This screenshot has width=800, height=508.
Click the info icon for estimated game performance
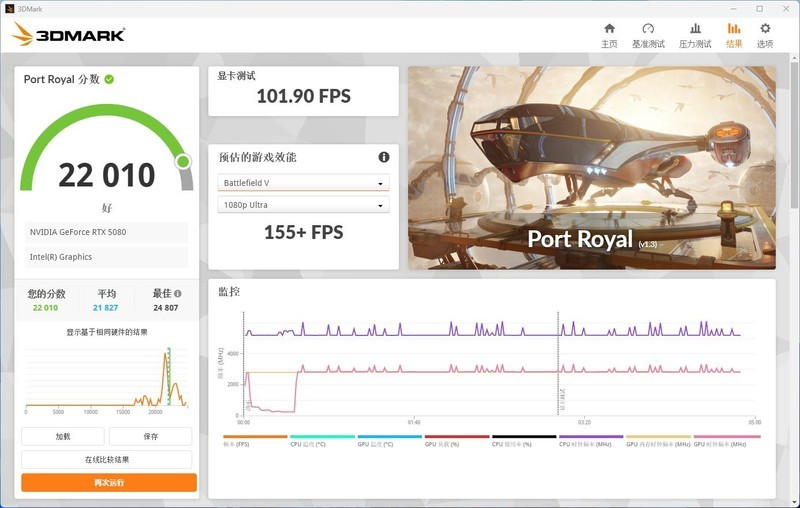point(384,157)
